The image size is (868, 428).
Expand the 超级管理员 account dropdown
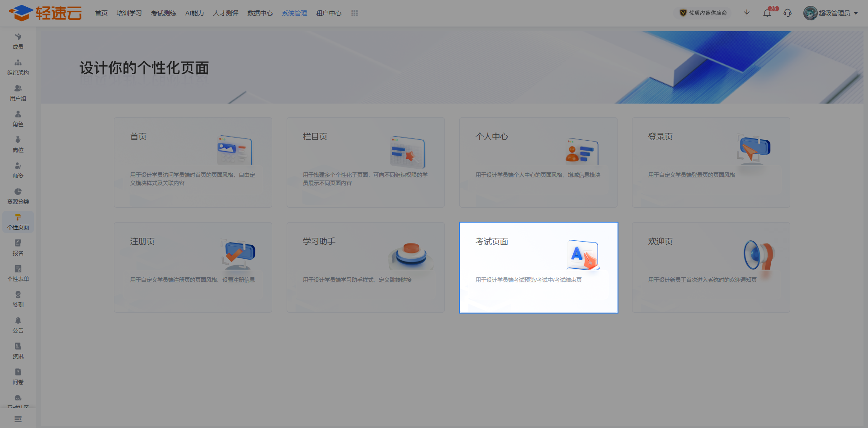click(831, 13)
